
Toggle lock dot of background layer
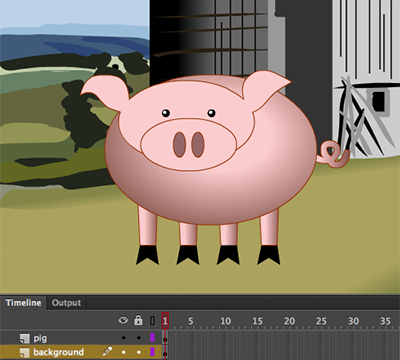point(139,352)
